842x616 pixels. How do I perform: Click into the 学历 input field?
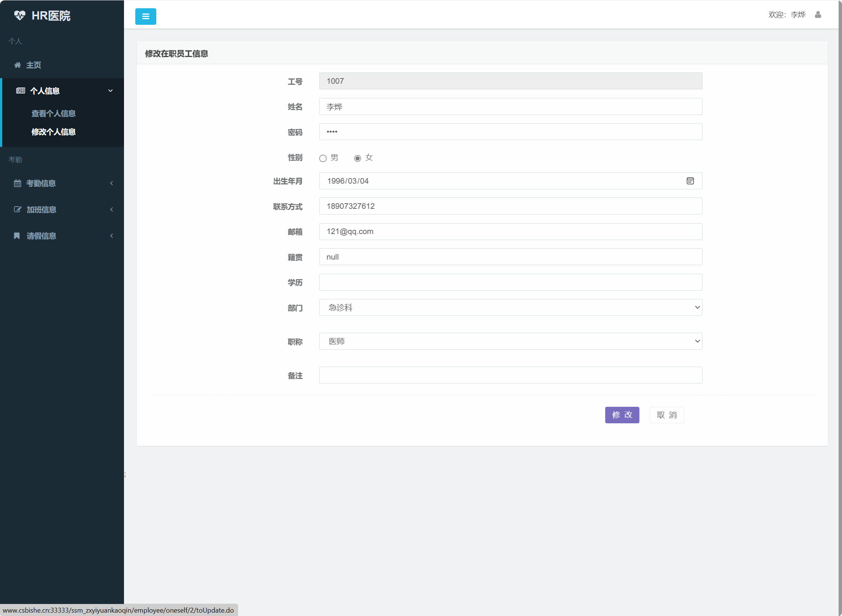point(510,282)
